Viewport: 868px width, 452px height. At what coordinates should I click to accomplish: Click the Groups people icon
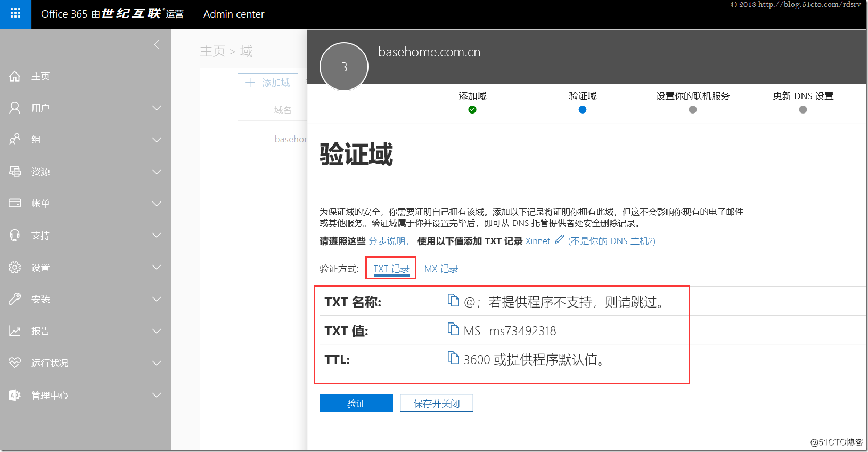click(x=15, y=140)
